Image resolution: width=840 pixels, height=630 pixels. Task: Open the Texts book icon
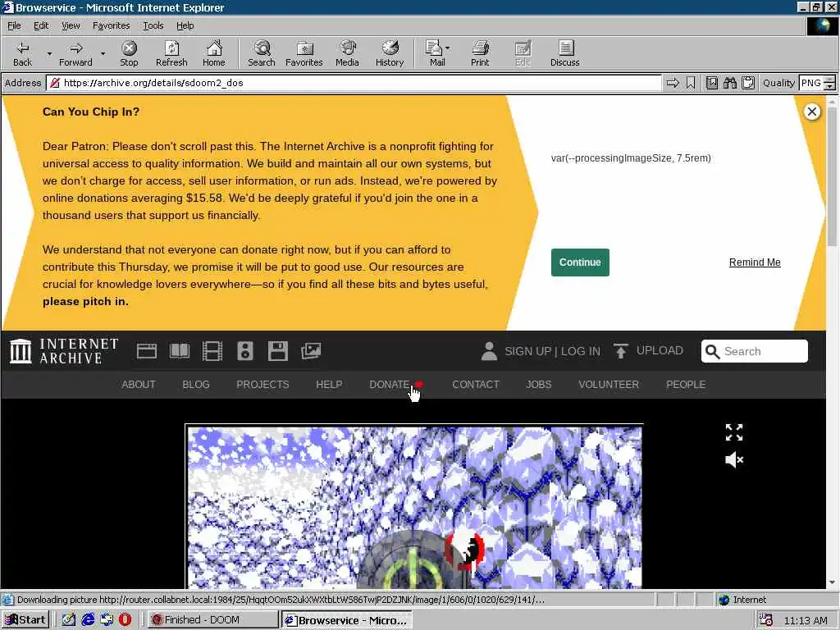[x=180, y=351]
